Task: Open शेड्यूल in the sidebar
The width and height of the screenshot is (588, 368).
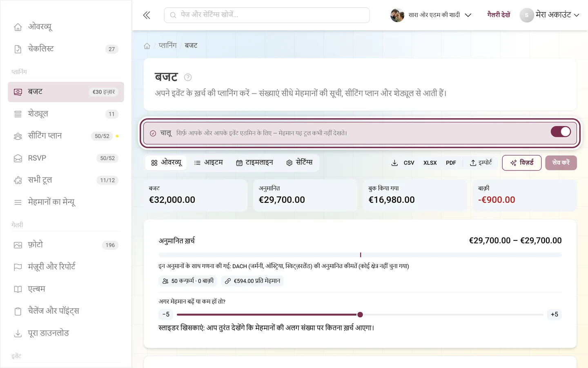Action: click(x=66, y=114)
